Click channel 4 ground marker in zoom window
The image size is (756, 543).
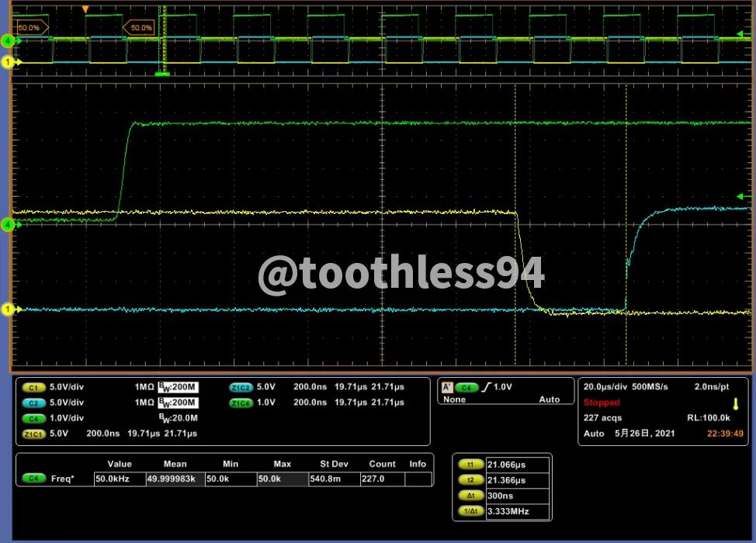point(8,224)
